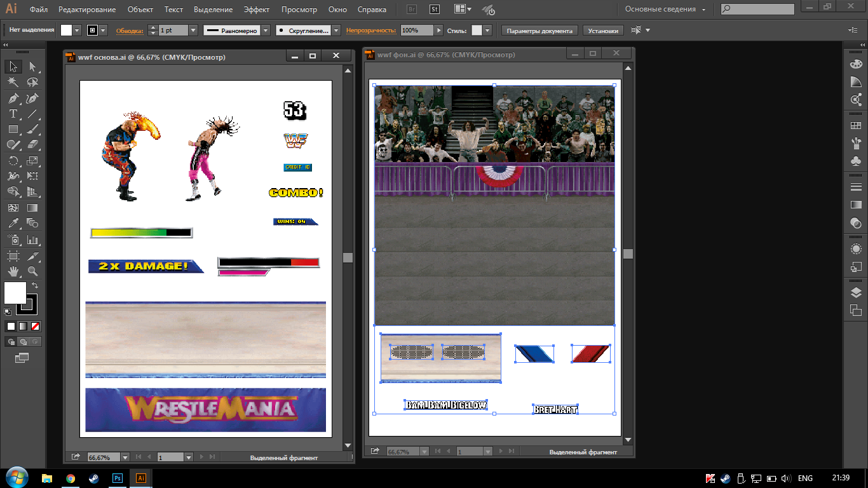
Task: Choose the Gradient tool in toolbox
Action: coord(32,208)
